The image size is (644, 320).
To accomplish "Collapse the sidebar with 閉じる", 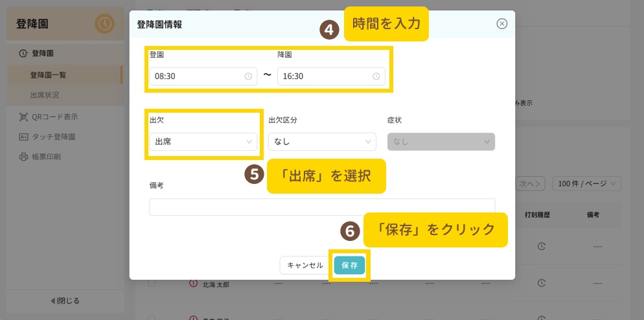I will [x=65, y=301].
